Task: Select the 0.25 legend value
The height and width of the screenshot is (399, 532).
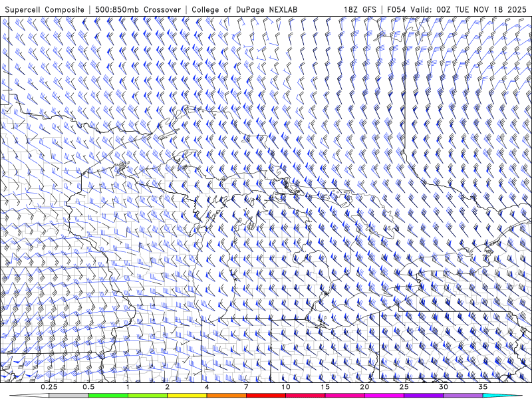Action: click(x=49, y=387)
